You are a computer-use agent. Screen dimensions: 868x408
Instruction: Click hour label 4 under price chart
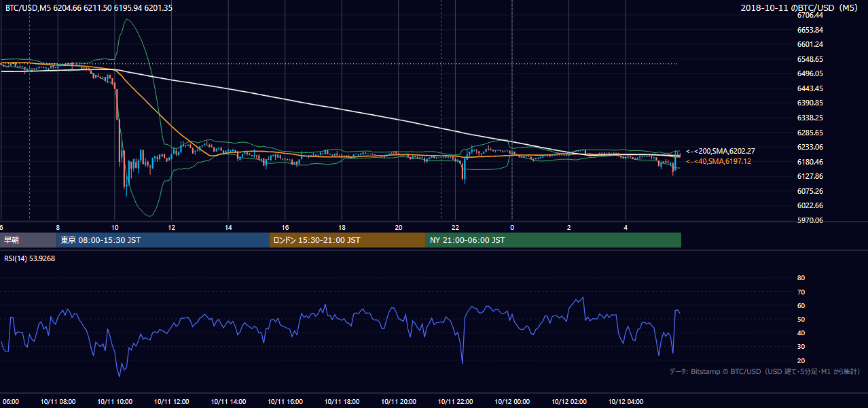(x=626, y=227)
